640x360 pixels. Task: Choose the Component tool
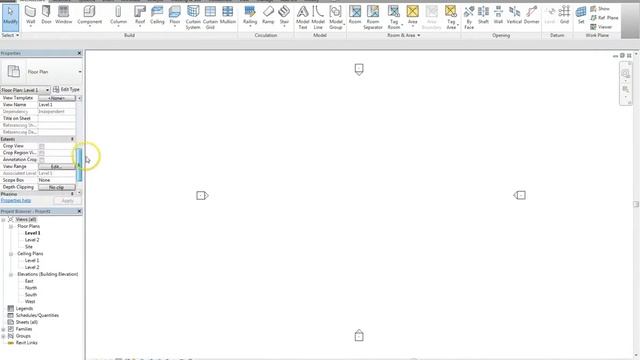click(x=89, y=16)
